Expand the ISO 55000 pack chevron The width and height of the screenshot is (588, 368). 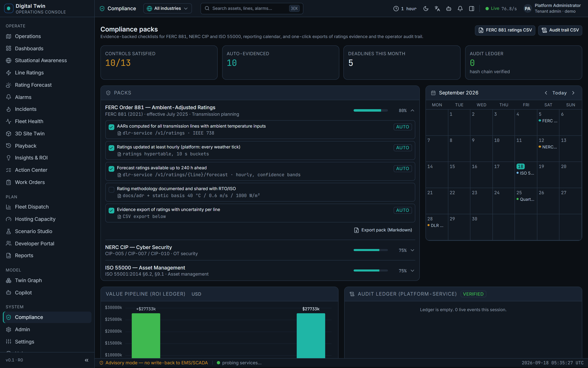412,271
